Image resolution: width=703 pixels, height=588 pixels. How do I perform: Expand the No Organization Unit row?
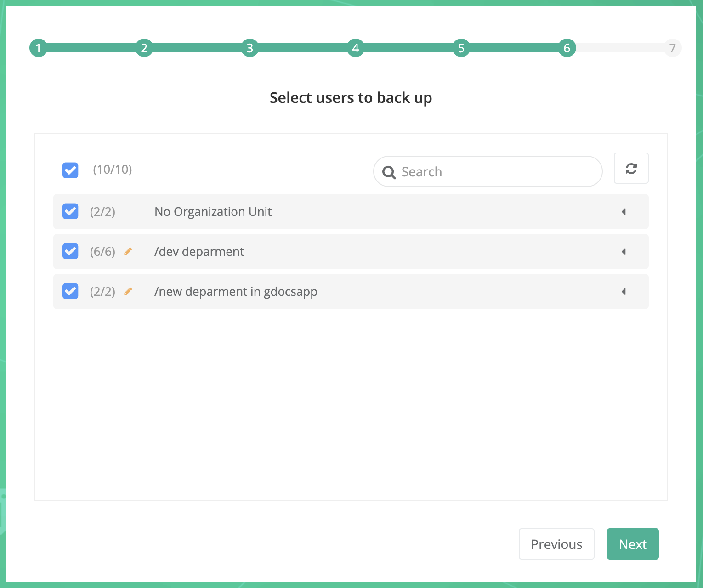(624, 211)
